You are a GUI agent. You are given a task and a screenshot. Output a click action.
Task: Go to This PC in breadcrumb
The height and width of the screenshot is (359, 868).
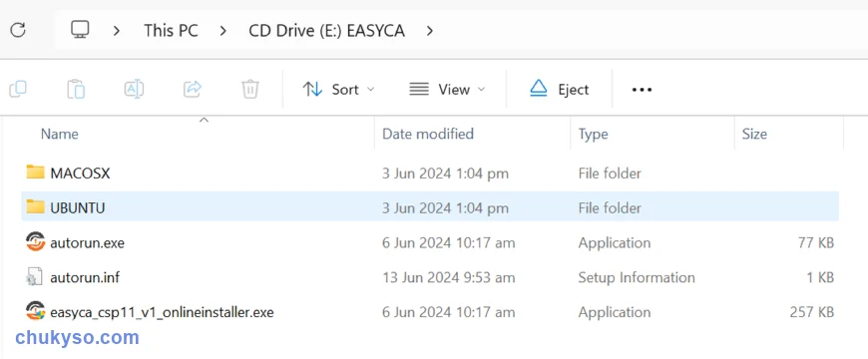[171, 31]
